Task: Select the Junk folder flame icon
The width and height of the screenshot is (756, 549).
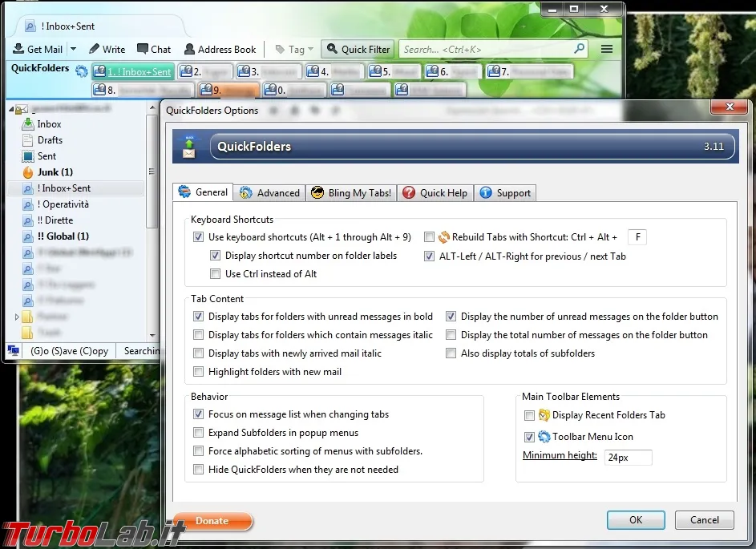Action: tap(28, 172)
